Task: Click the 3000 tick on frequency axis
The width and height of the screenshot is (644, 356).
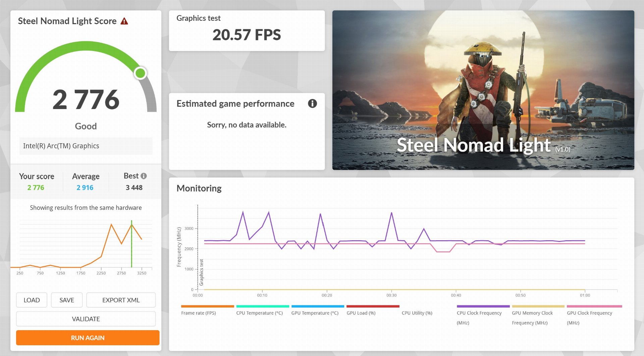Action: [x=189, y=228]
